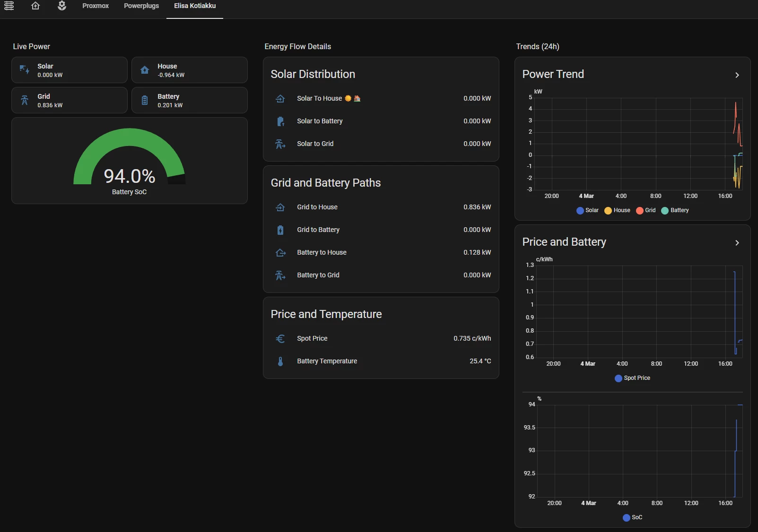
Task: Toggle the SoC series legend item
Action: pyautogui.click(x=632, y=517)
